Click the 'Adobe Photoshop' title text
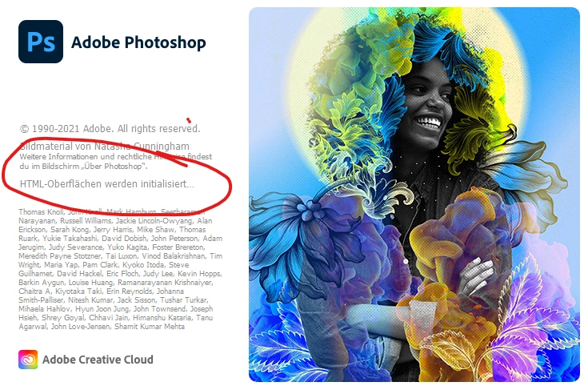 click(x=138, y=42)
